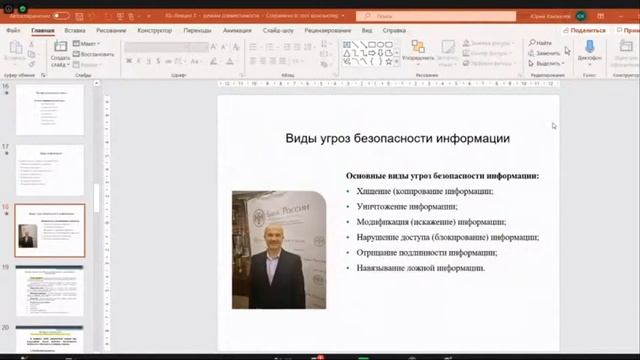Select the rectangle shape in shapes gallery
The width and height of the screenshot is (640, 360).
point(372,44)
